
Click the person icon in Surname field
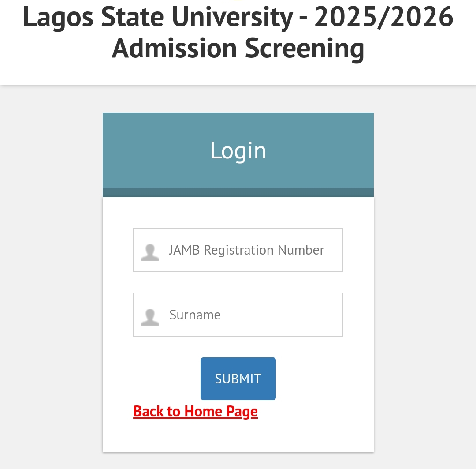[150, 317]
